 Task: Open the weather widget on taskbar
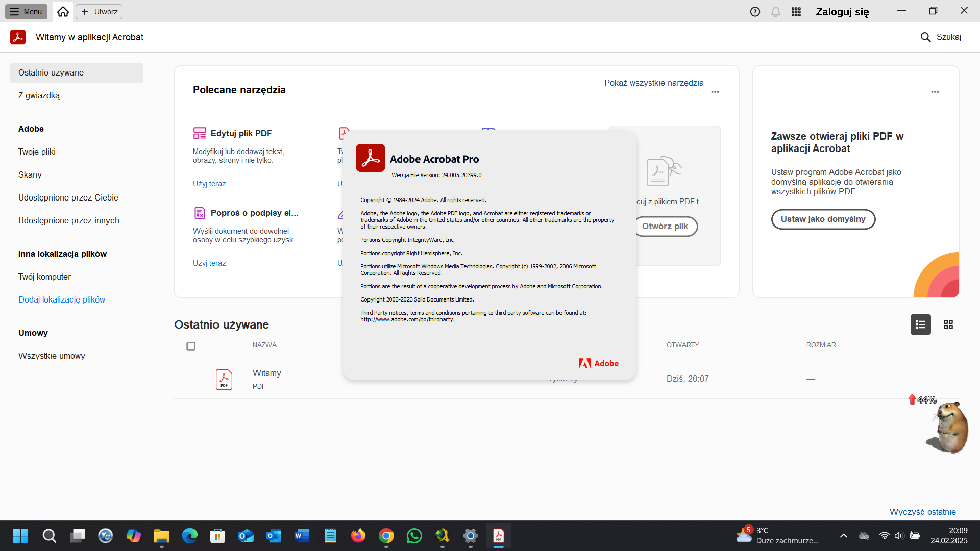[x=777, y=536]
